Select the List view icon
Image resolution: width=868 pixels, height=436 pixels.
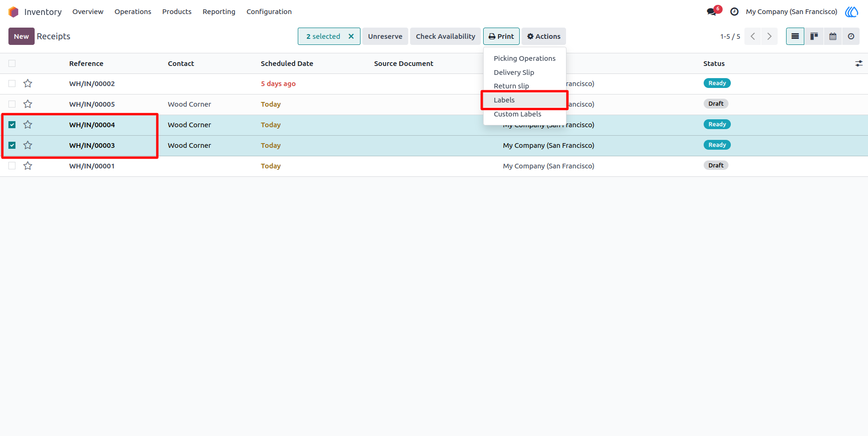point(795,36)
